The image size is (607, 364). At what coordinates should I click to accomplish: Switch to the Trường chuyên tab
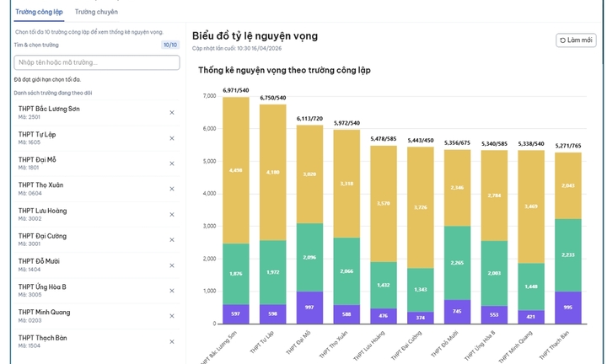(96, 12)
